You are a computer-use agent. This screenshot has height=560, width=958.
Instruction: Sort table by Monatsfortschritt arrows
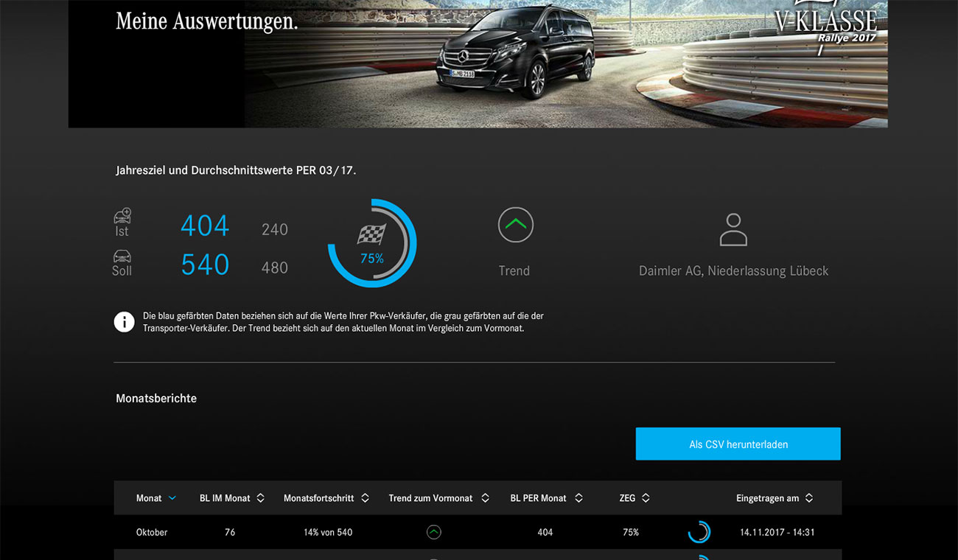tap(365, 498)
